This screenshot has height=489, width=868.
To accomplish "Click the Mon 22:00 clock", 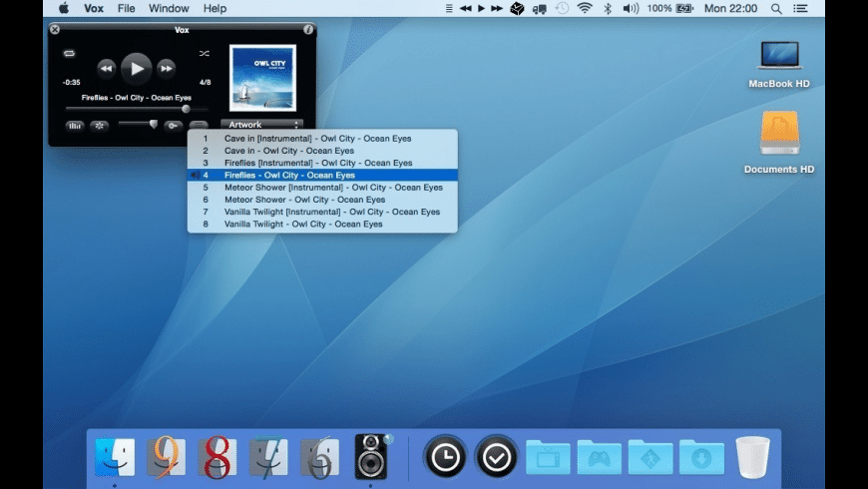I will point(730,8).
